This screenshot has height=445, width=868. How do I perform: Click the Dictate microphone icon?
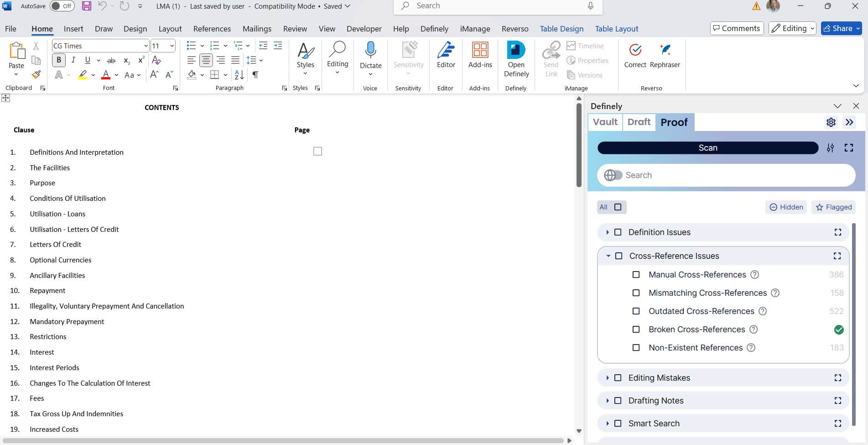[x=370, y=49]
